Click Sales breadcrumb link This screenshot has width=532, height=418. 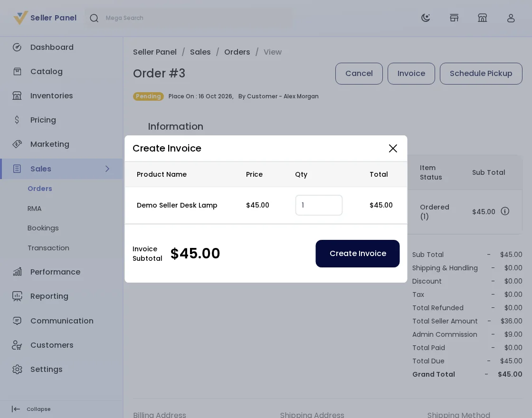200,52
